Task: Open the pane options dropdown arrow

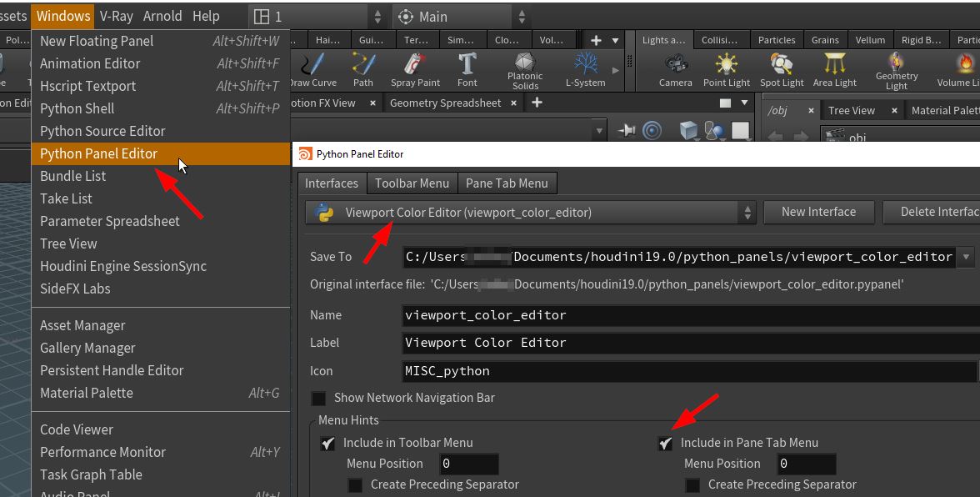Action: point(743,103)
